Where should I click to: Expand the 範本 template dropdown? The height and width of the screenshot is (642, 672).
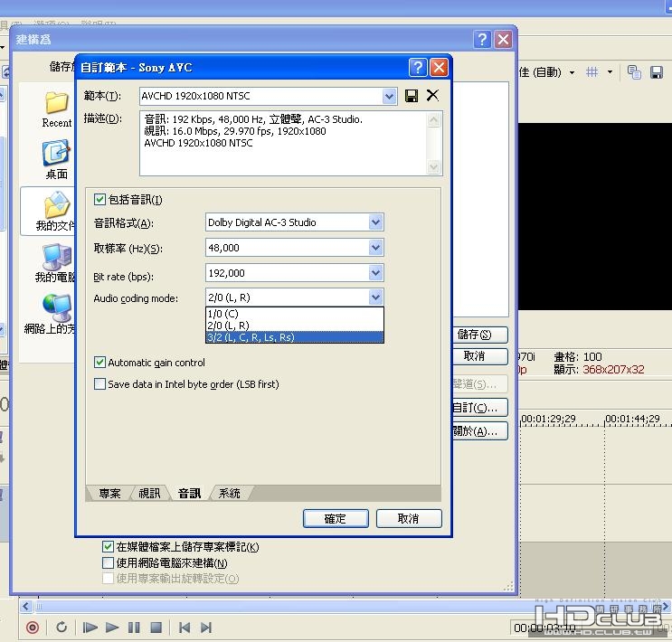coord(389,96)
